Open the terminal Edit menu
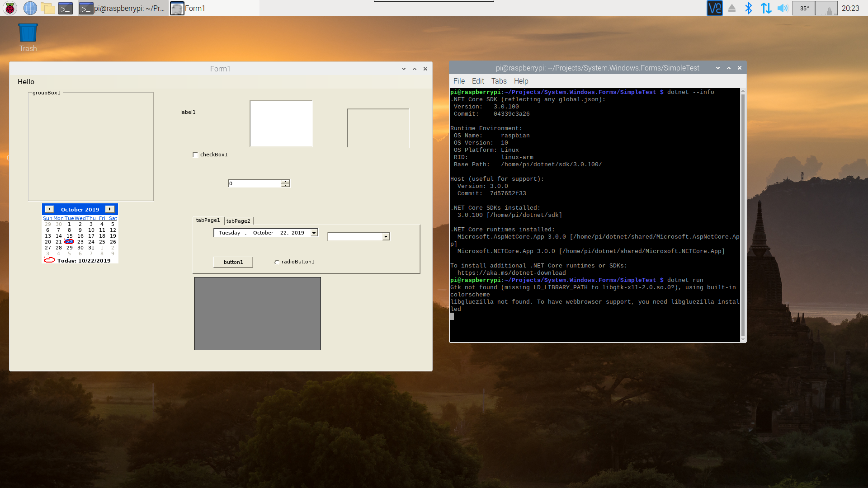 (x=478, y=81)
